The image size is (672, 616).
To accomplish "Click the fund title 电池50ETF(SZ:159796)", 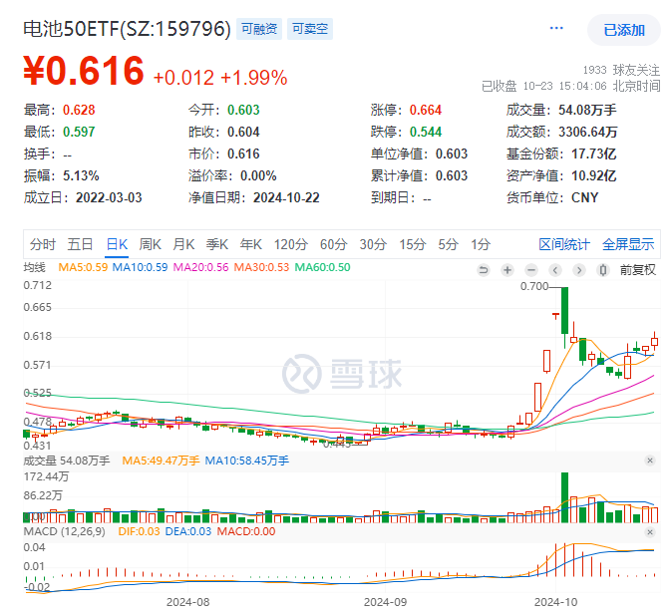I will click(x=127, y=29).
